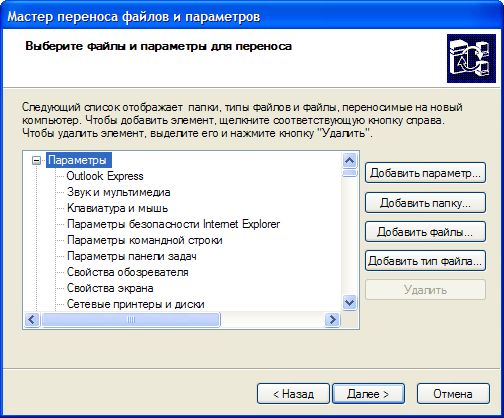Choose Свойства обозревателя in tree
The height and width of the screenshot is (418, 504).
tap(128, 272)
